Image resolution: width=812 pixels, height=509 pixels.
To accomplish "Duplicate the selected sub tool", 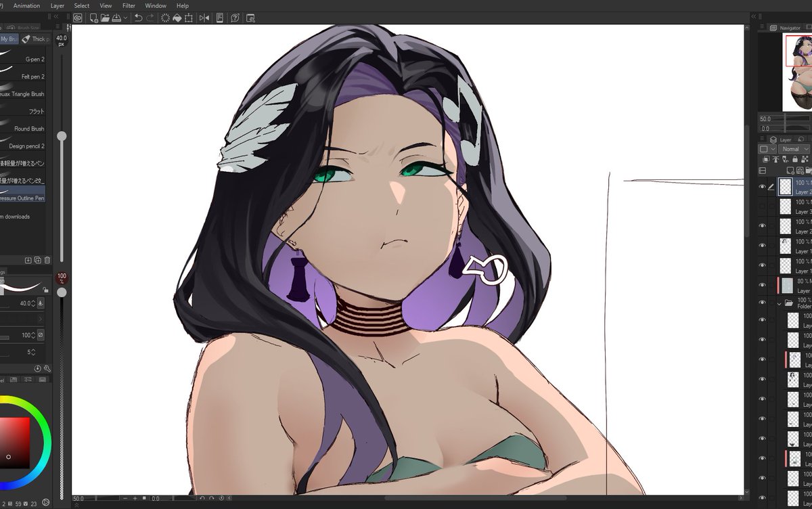I will (x=37, y=260).
